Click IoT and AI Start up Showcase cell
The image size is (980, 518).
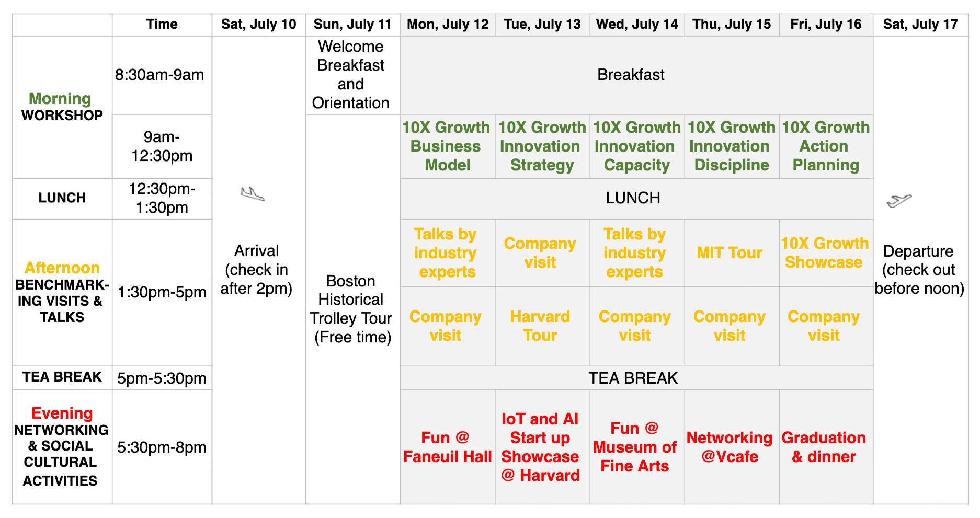(542, 447)
